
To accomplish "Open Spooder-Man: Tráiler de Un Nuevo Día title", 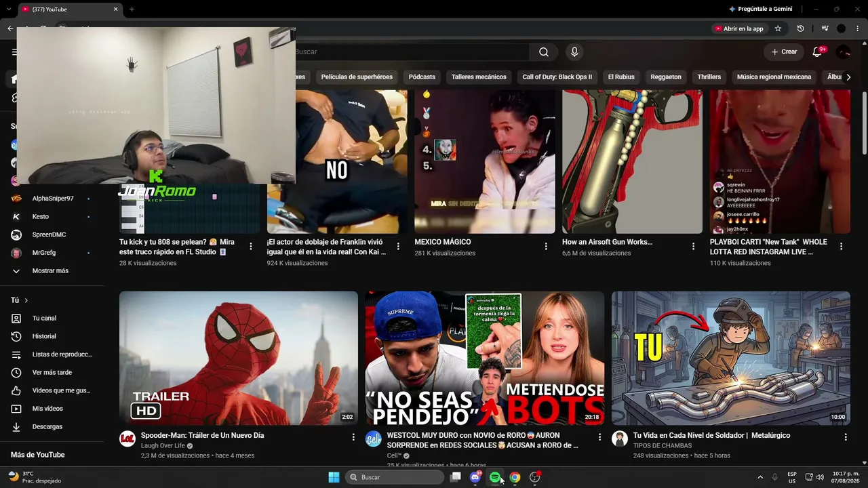I will (x=202, y=435).
